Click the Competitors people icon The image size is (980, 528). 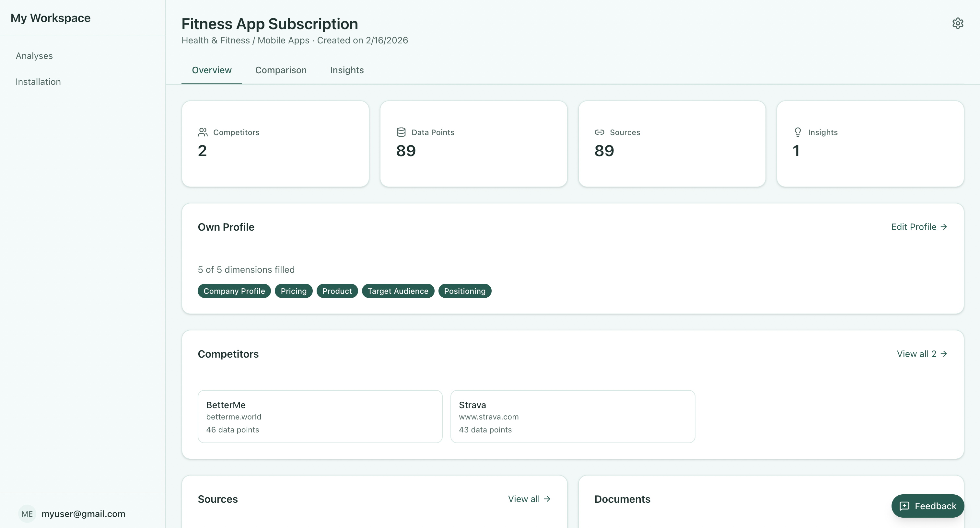203,132
